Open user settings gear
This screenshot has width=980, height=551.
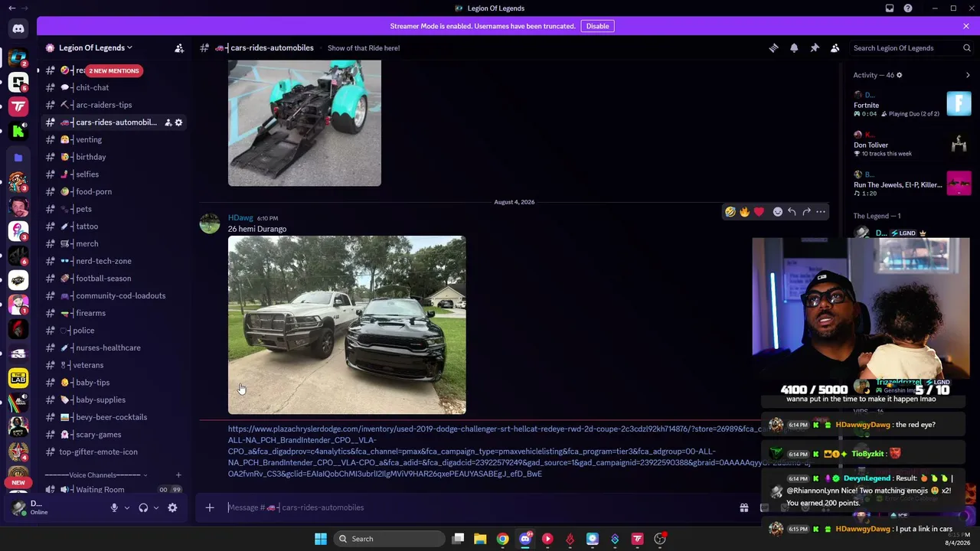click(172, 508)
